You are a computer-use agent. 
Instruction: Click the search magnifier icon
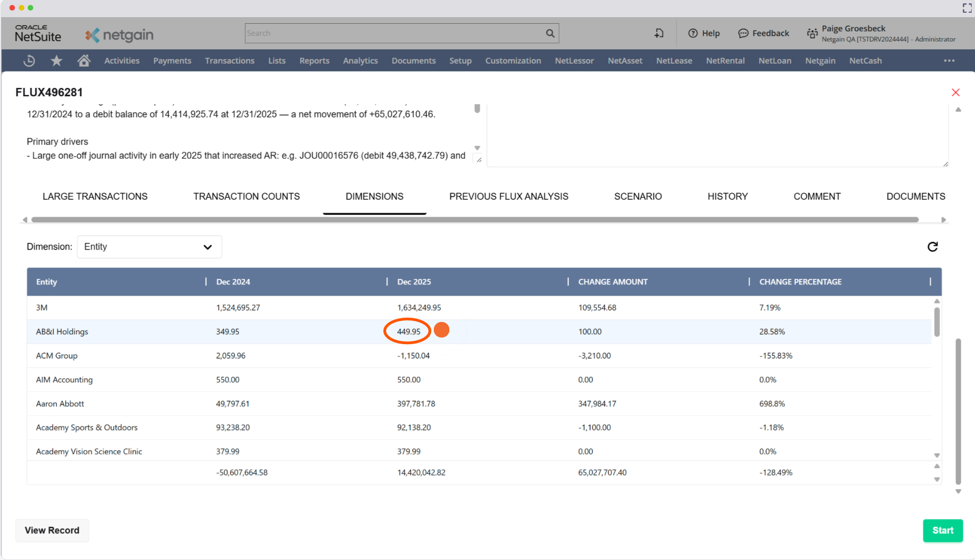tap(550, 33)
